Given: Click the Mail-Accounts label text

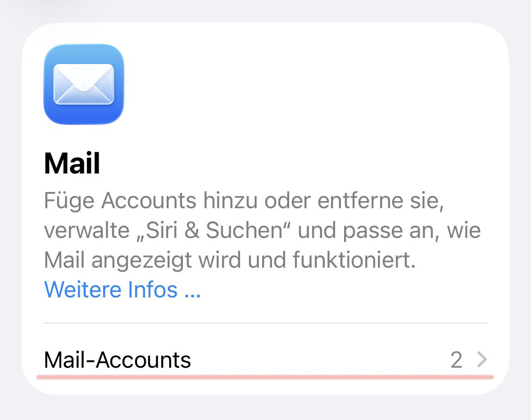Looking at the screenshot, I should pos(118,360).
